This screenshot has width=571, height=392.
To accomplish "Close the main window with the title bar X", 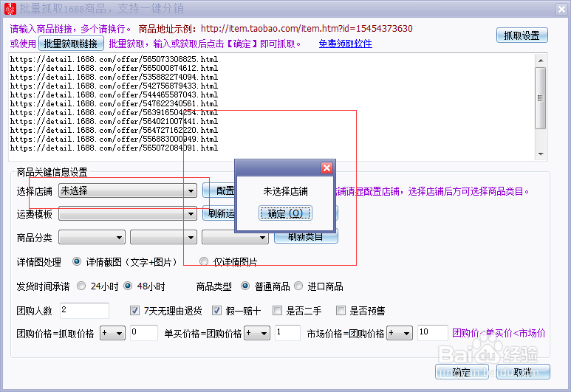I will 561,9.
